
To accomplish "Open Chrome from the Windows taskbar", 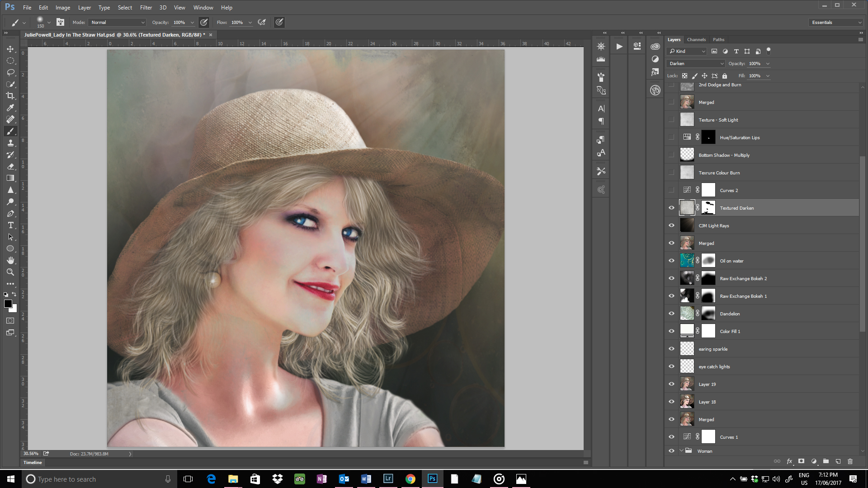I will pyautogui.click(x=410, y=479).
